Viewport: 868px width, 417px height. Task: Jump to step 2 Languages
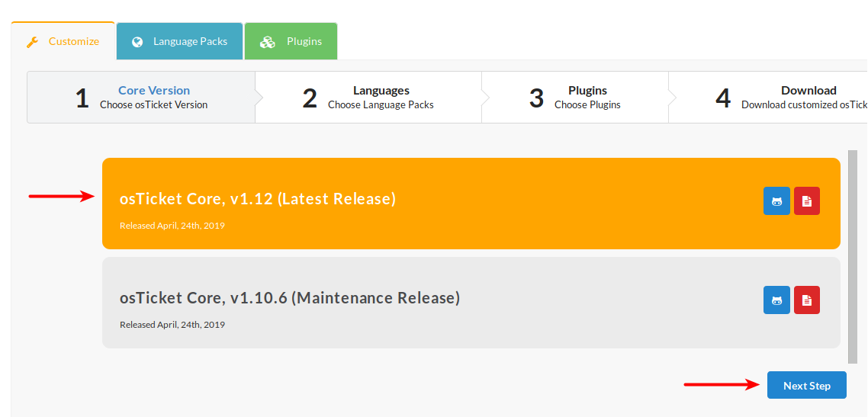pos(368,98)
